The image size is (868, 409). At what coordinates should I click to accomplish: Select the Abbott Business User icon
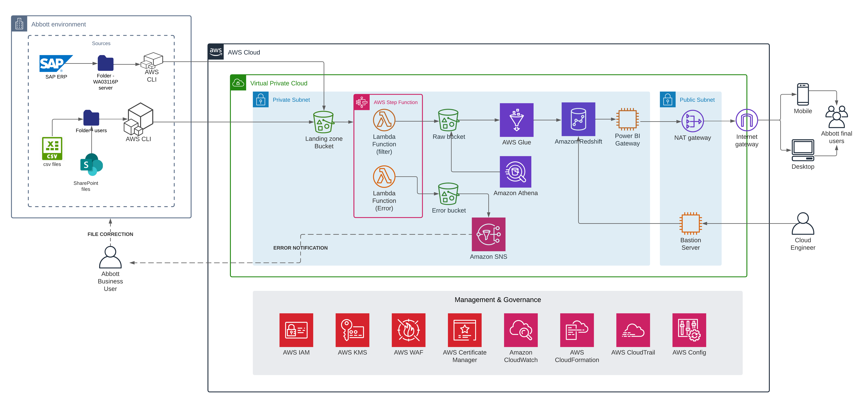pyautogui.click(x=110, y=257)
